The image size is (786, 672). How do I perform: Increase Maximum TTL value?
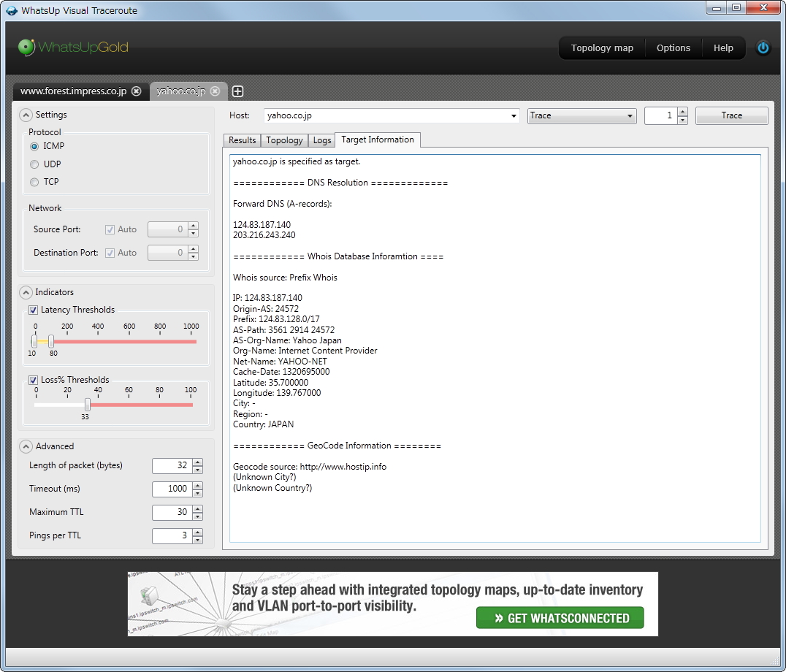198,508
